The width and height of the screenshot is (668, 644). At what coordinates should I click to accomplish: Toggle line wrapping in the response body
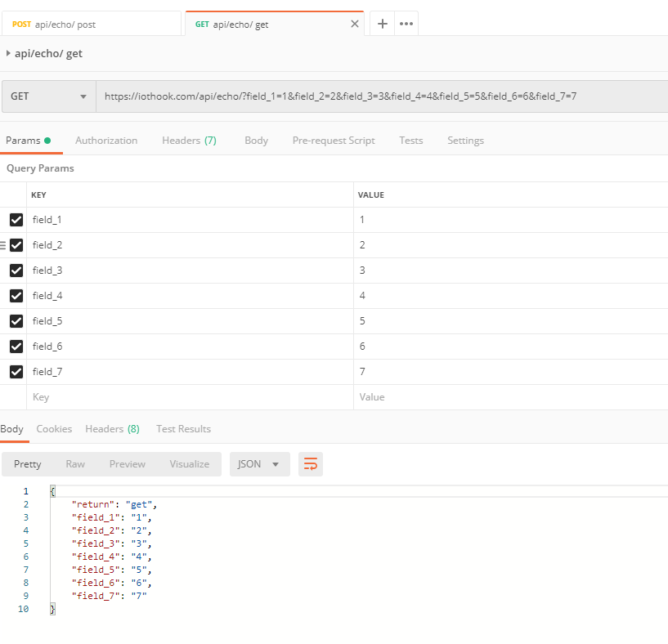pyautogui.click(x=310, y=463)
